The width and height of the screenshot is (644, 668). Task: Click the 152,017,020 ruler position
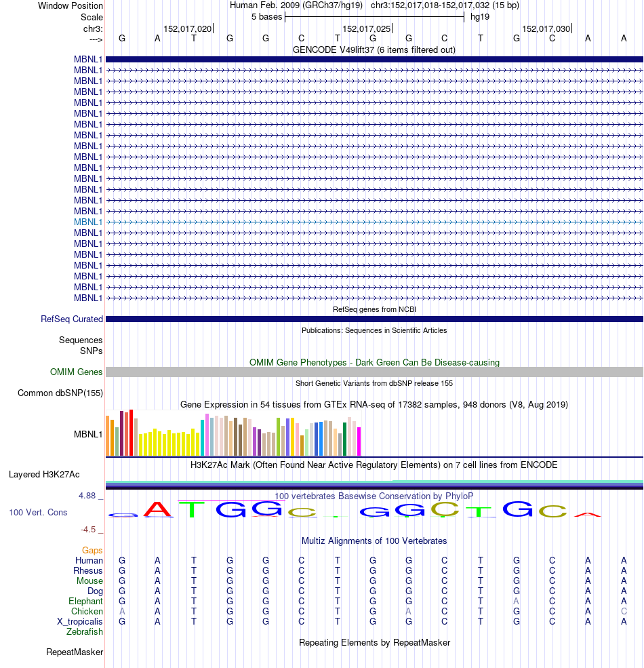click(187, 28)
